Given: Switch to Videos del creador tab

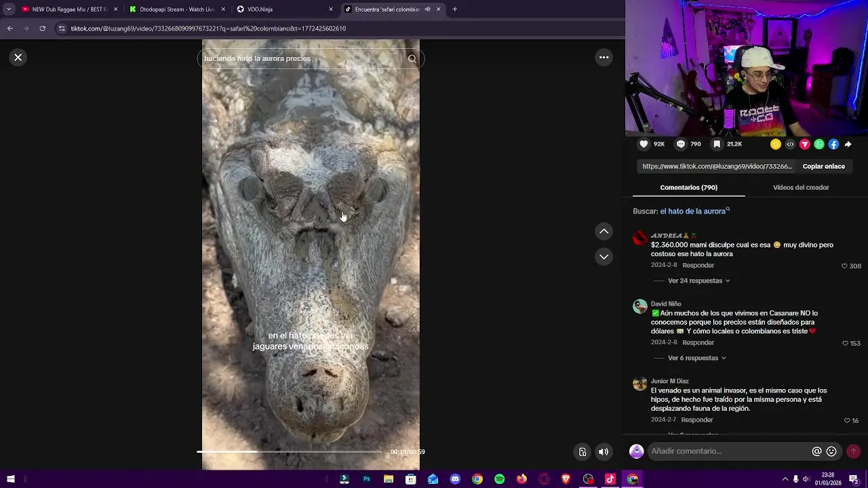Looking at the screenshot, I should point(801,188).
